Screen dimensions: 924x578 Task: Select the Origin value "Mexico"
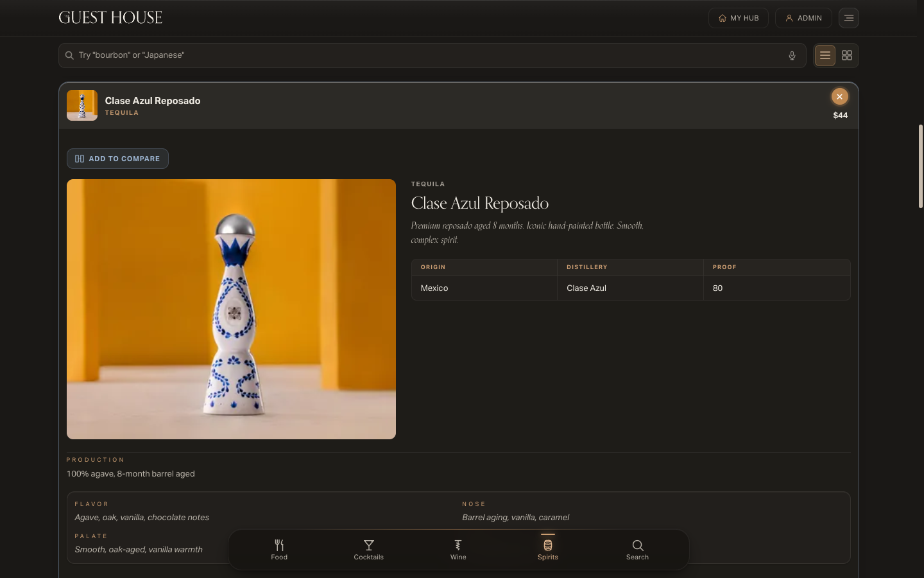434,288
